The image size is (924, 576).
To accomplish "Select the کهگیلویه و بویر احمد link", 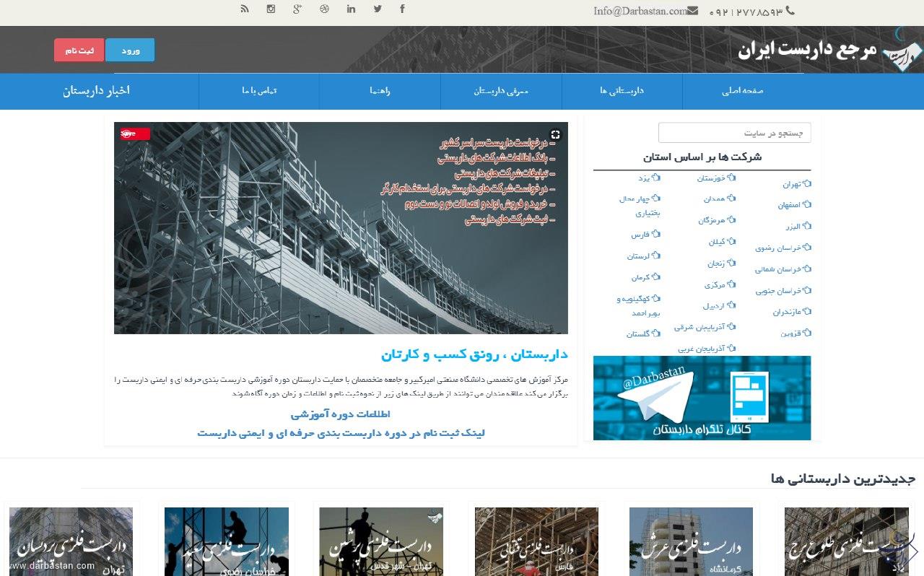I will pos(639,305).
